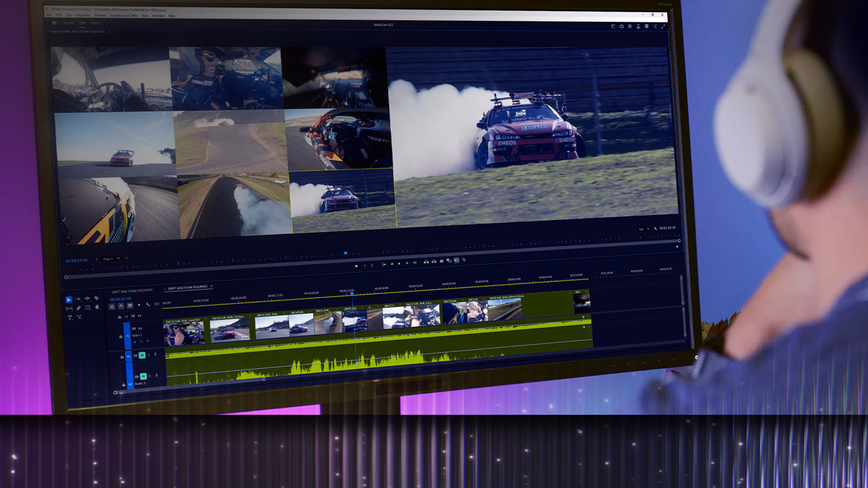The image size is (868, 488).
Task: Open DRIFT MULTICAM SEQUENCE panel menu
Action: tap(212, 286)
